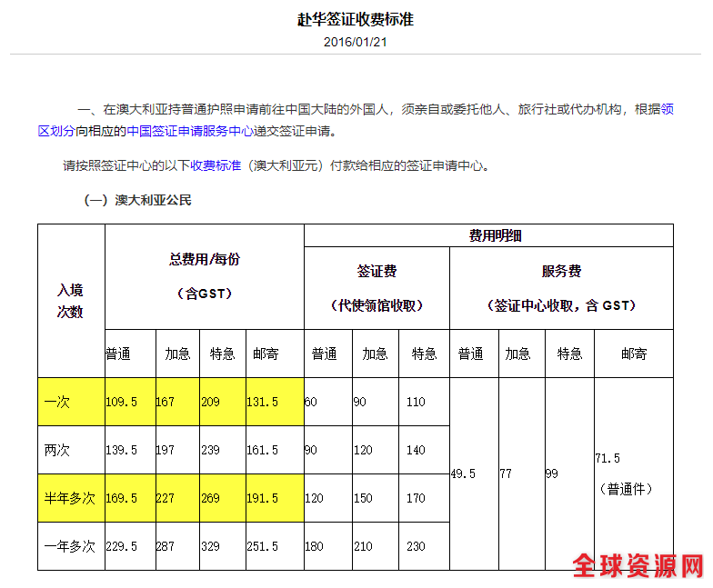713x588 pixels.
Task: Click the 赴华签证收费标准 page title
Action: pos(356,19)
